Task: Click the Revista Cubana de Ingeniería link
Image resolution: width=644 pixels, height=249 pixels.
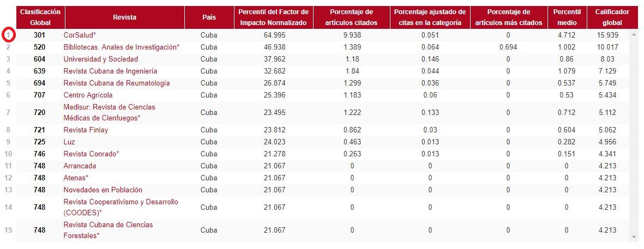Action: 110,71
